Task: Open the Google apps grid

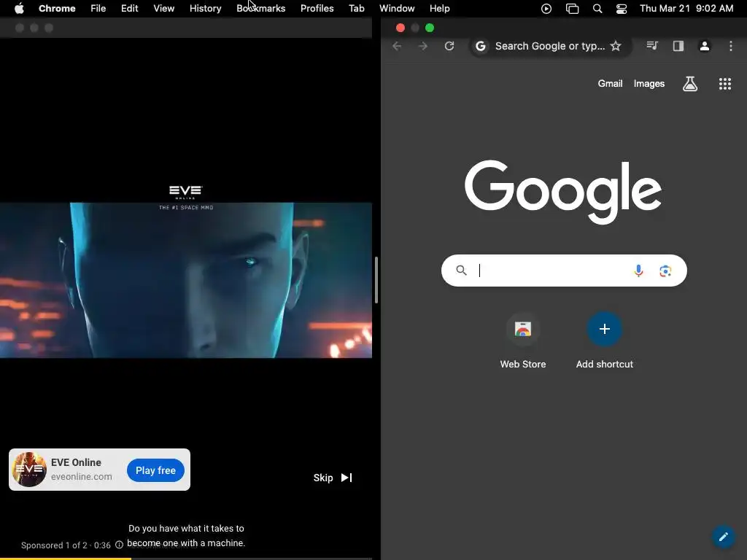Action: click(725, 84)
